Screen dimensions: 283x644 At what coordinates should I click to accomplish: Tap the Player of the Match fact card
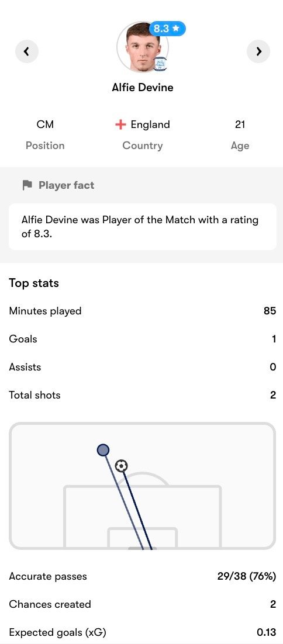click(x=143, y=227)
